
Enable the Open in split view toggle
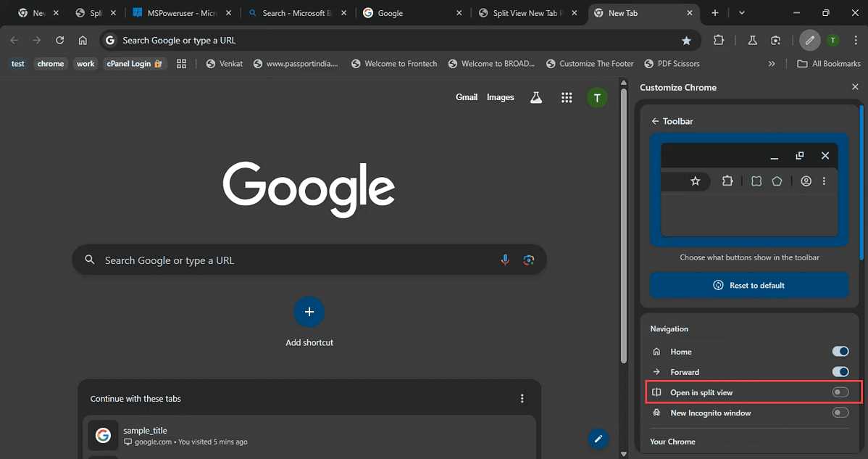click(x=840, y=392)
